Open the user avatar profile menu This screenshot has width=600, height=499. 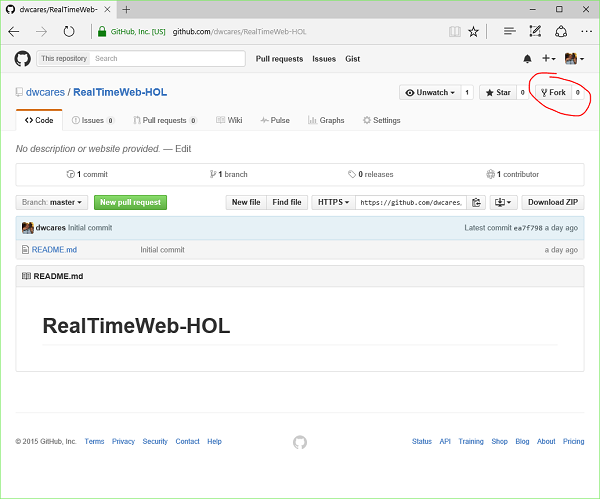574,59
